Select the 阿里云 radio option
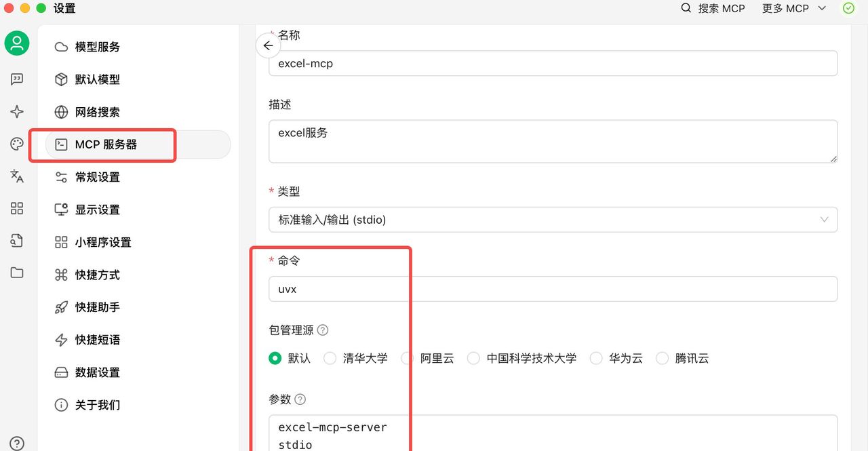Viewport: 868px width, 451px height. coord(408,358)
